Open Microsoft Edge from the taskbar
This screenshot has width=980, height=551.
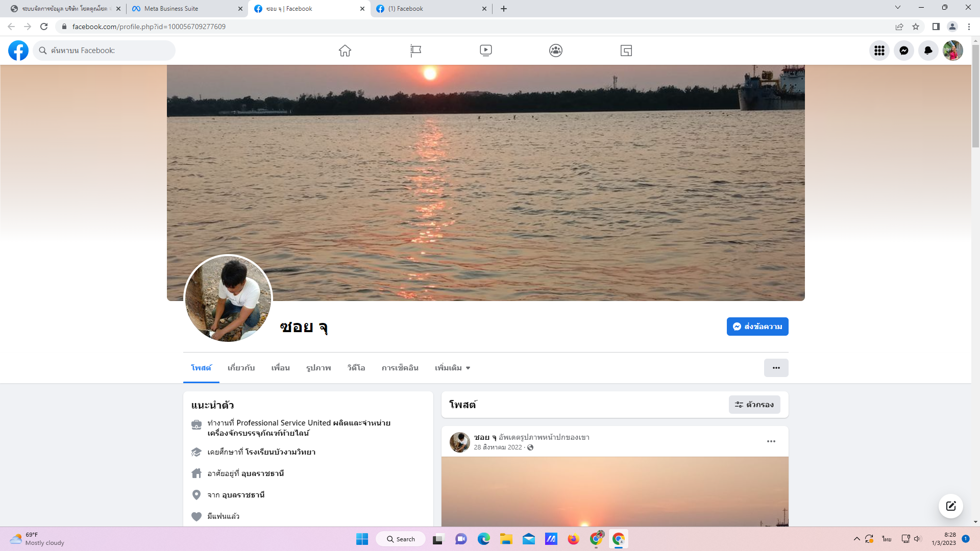click(x=483, y=539)
